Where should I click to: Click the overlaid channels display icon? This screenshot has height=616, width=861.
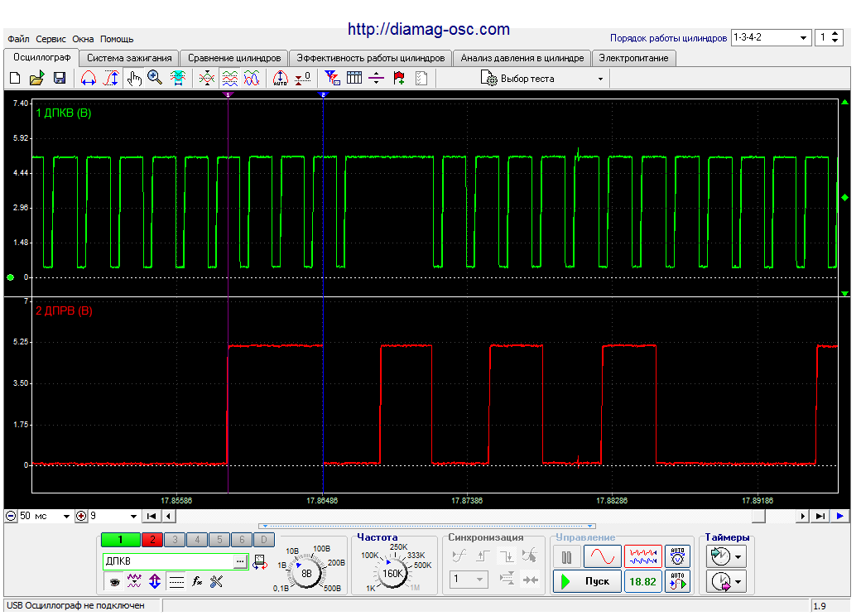(207, 79)
